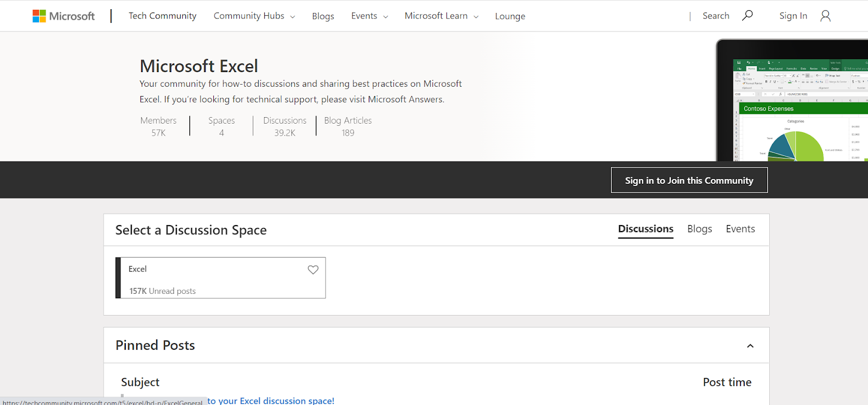Click the Post time column header
Image resolution: width=868 pixels, height=405 pixels.
tap(727, 382)
